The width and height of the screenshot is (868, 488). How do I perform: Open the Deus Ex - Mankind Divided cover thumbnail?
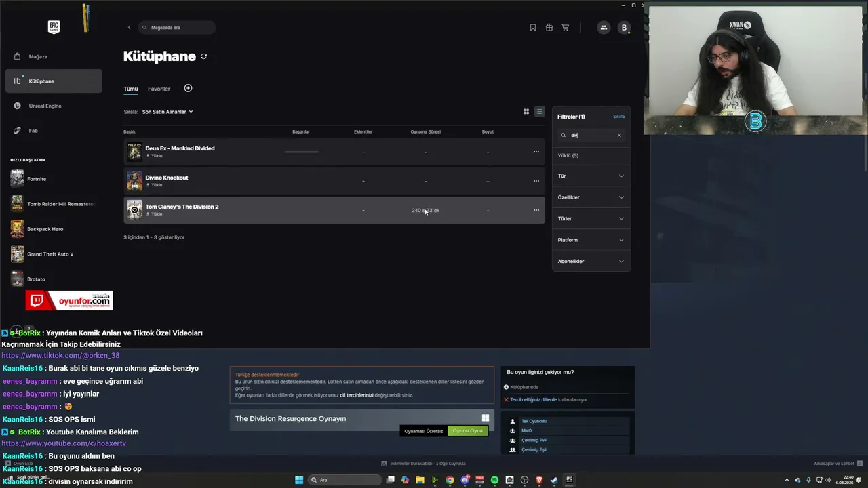pyautogui.click(x=134, y=152)
